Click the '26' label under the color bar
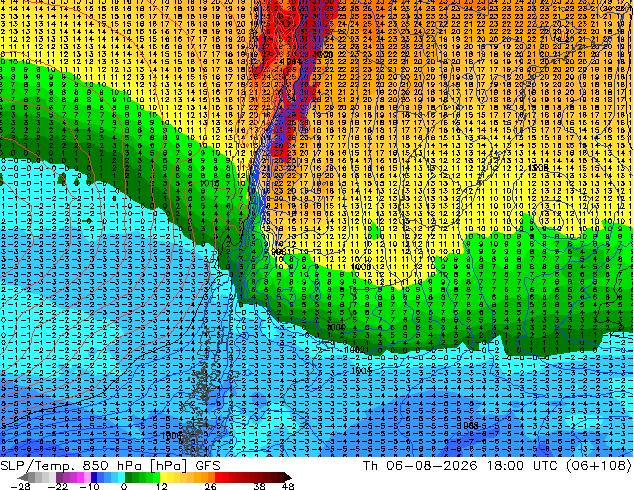 (210, 486)
